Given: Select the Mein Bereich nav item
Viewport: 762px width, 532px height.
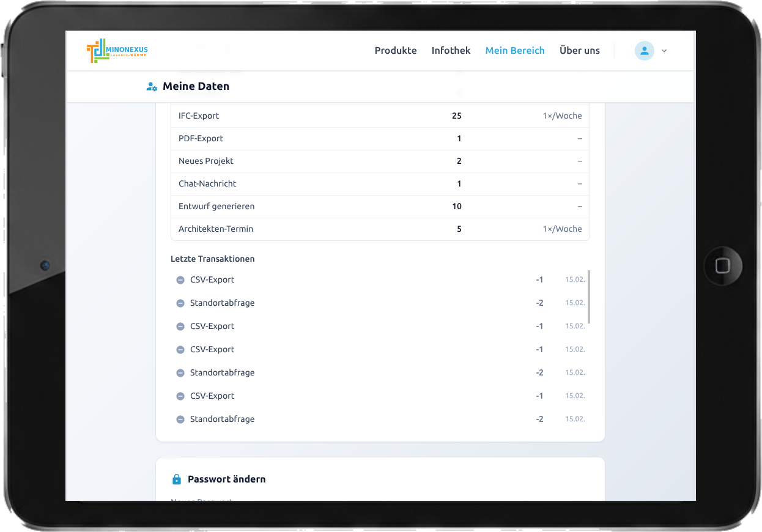Looking at the screenshot, I should click(514, 51).
